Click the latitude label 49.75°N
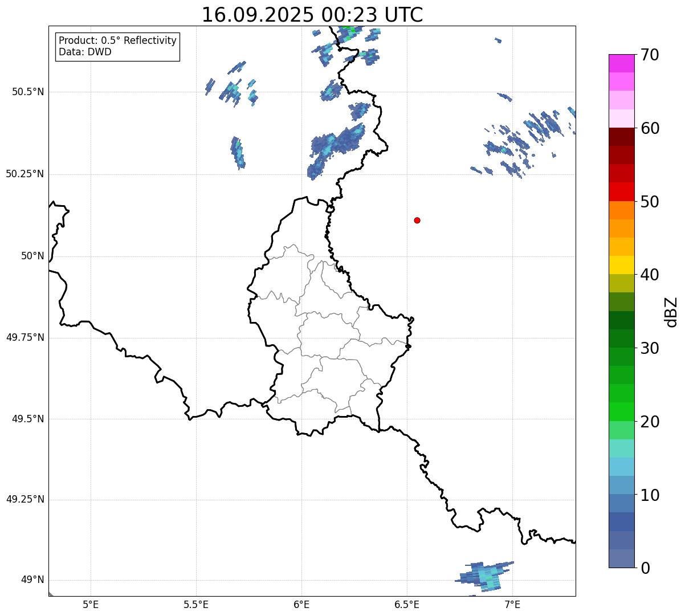Image resolution: width=685 pixels, height=616 pixels. pos(25,337)
